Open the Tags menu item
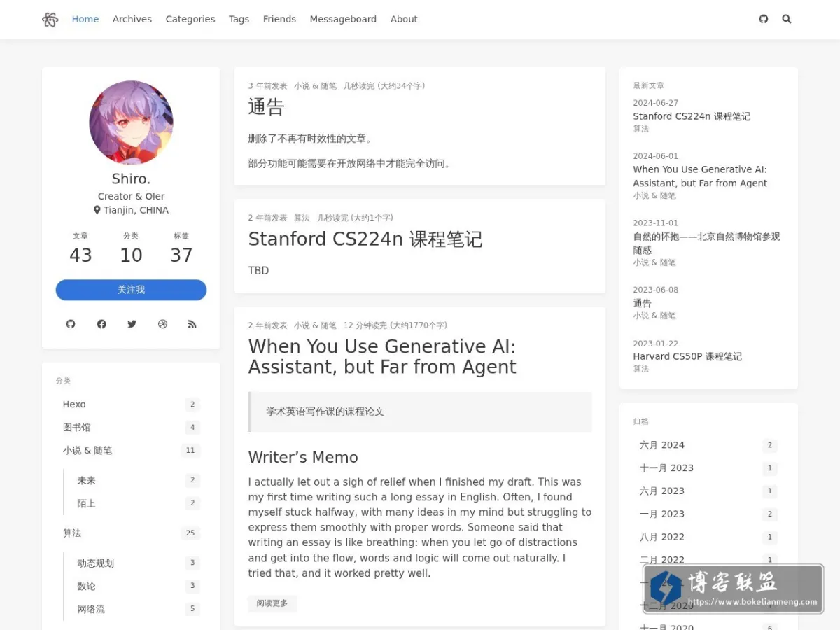This screenshot has height=630, width=840. [x=239, y=19]
